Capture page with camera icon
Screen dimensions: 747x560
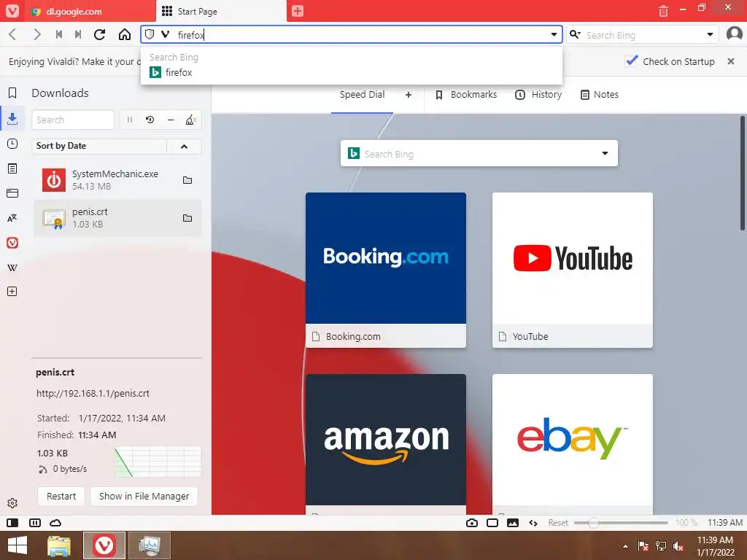point(472,523)
